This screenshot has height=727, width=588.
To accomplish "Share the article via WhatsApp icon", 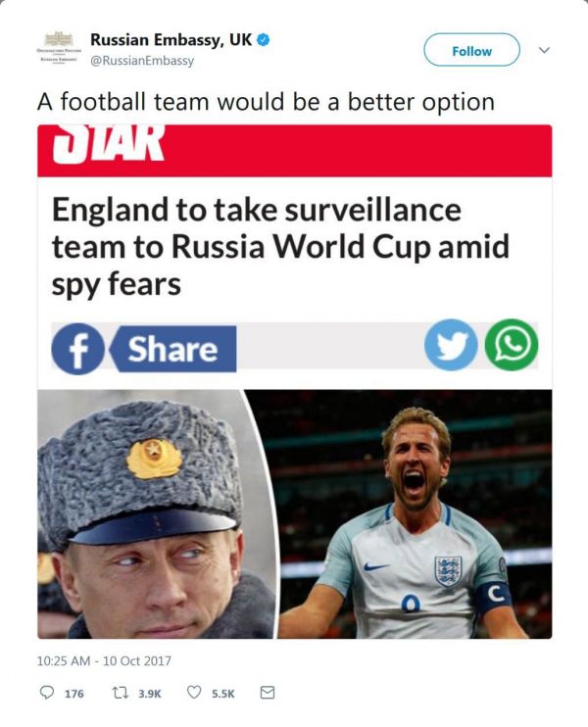I will (512, 345).
